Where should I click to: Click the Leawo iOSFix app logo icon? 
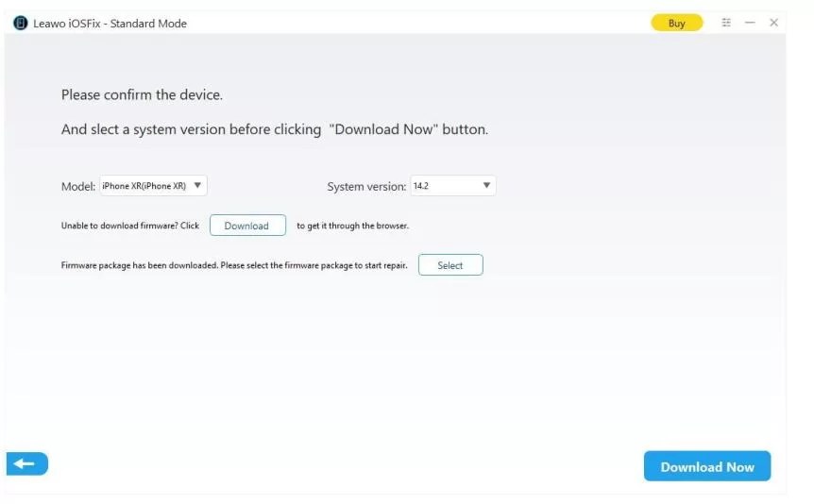[20, 24]
